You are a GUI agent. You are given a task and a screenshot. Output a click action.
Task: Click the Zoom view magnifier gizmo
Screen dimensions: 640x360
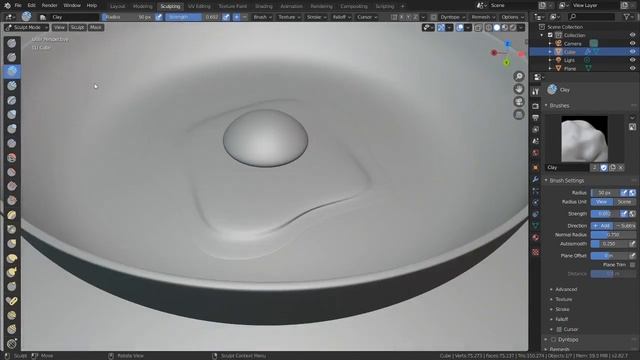[x=519, y=76]
